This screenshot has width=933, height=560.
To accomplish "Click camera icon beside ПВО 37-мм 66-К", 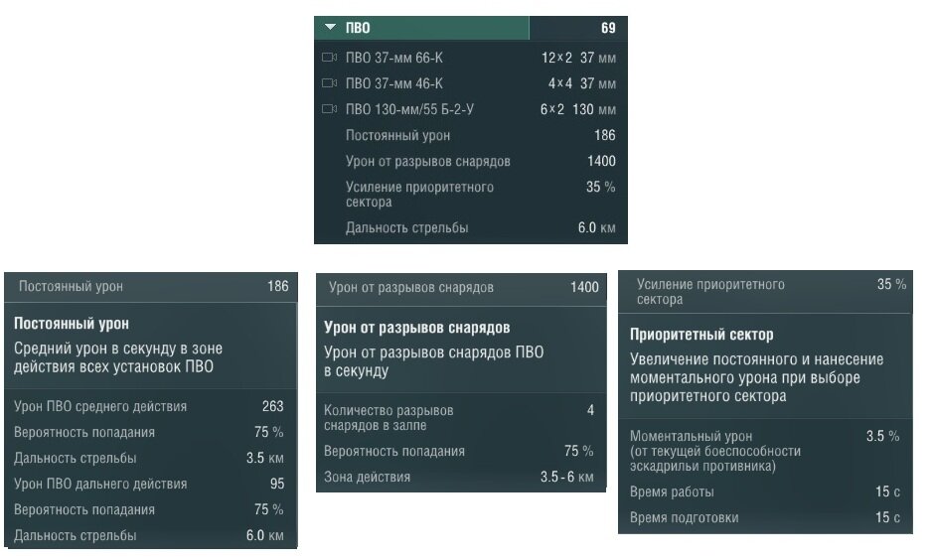I will (329, 58).
